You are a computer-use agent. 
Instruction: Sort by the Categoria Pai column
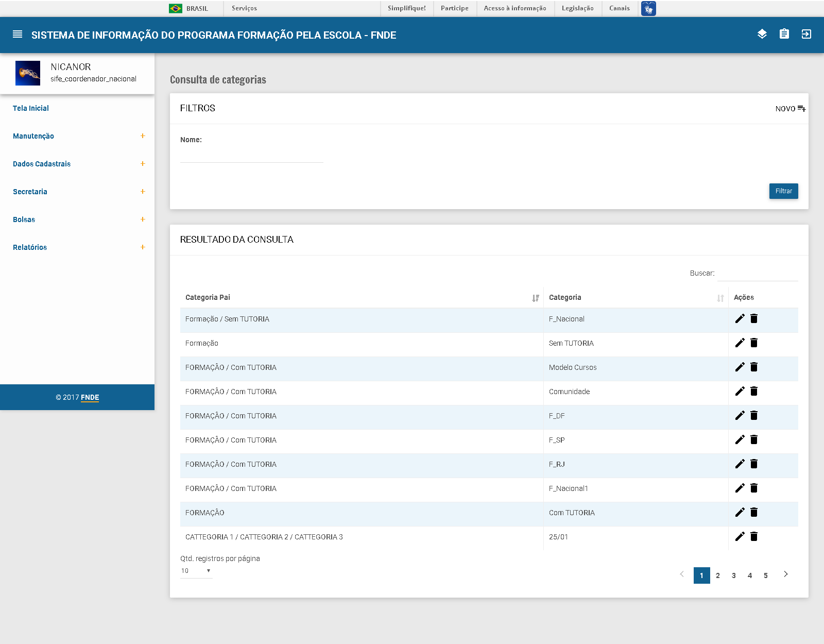(x=536, y=298)
